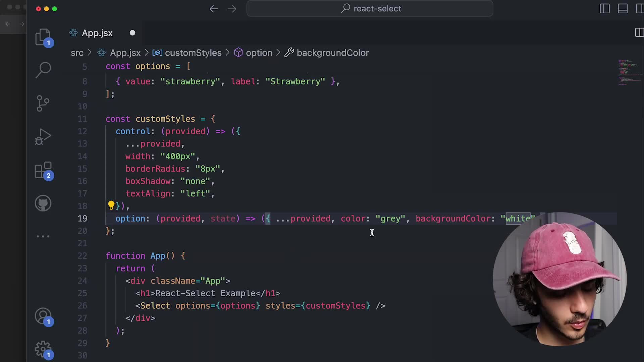Screen dimensions: 644x362
Task: Go back with the navigation arrow
Action: [214, 9]
